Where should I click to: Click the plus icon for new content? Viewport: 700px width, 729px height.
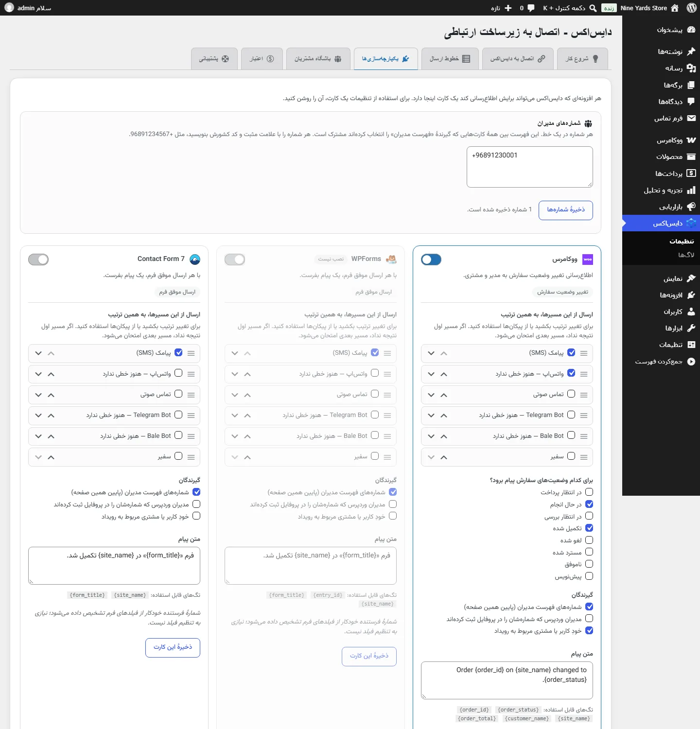508,8
